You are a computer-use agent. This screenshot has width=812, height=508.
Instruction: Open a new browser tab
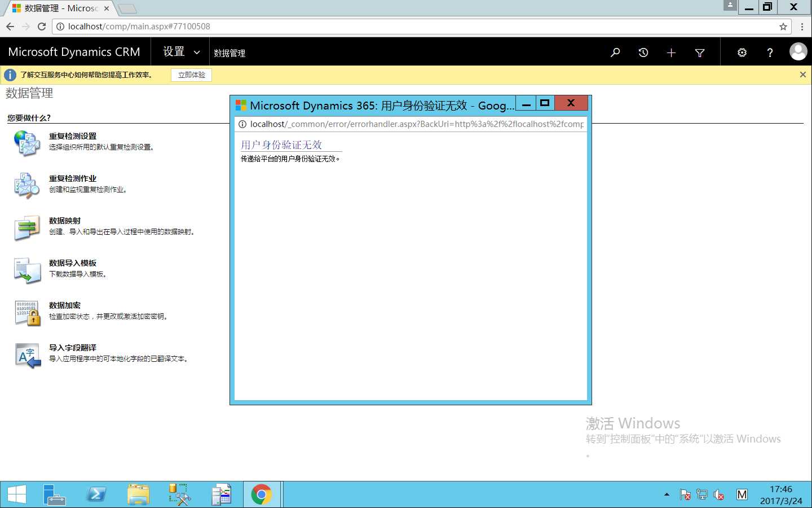[x=127, y=8]
